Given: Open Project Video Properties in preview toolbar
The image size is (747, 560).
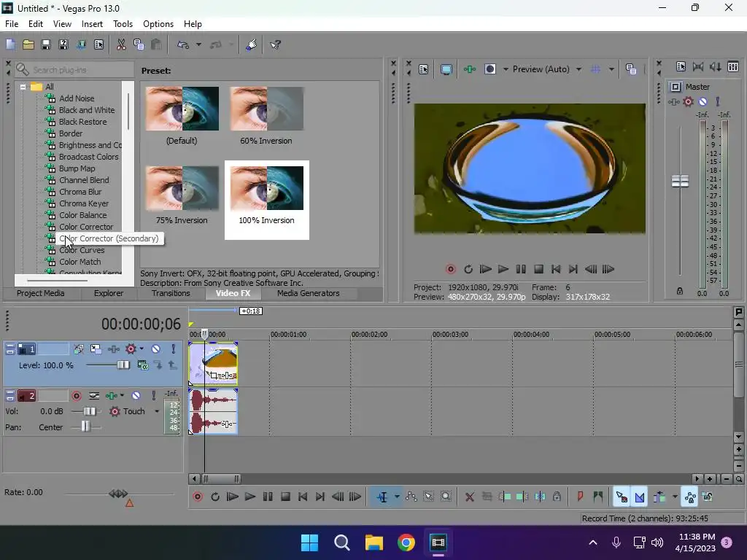Looking at the screenshot, I should 424,69.
